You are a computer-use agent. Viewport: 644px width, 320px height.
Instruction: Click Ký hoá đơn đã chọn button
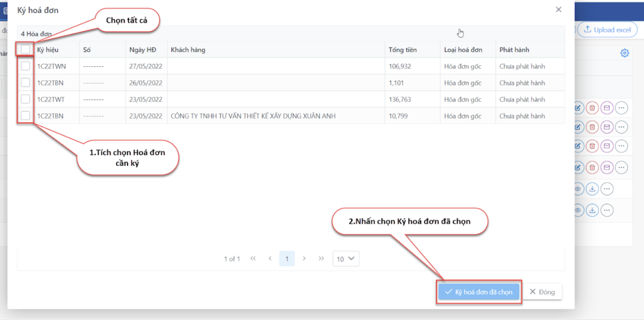coord(479,292)
